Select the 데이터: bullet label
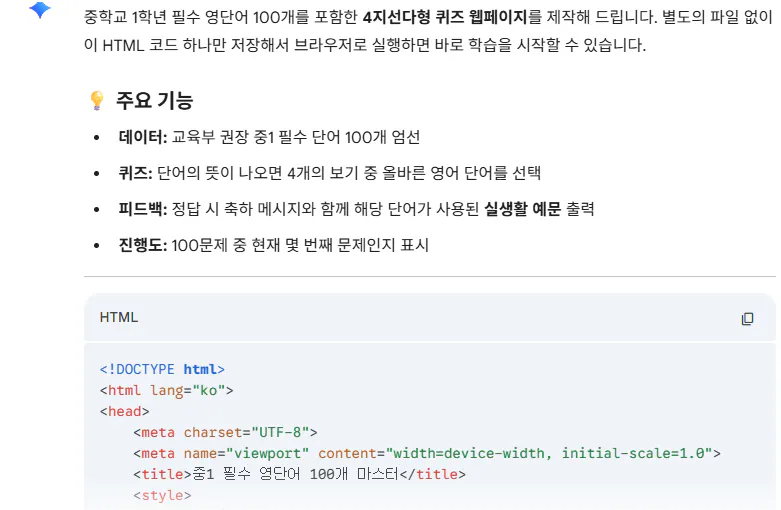This screenshot has width=781, height=510. (x=142, y=137)
